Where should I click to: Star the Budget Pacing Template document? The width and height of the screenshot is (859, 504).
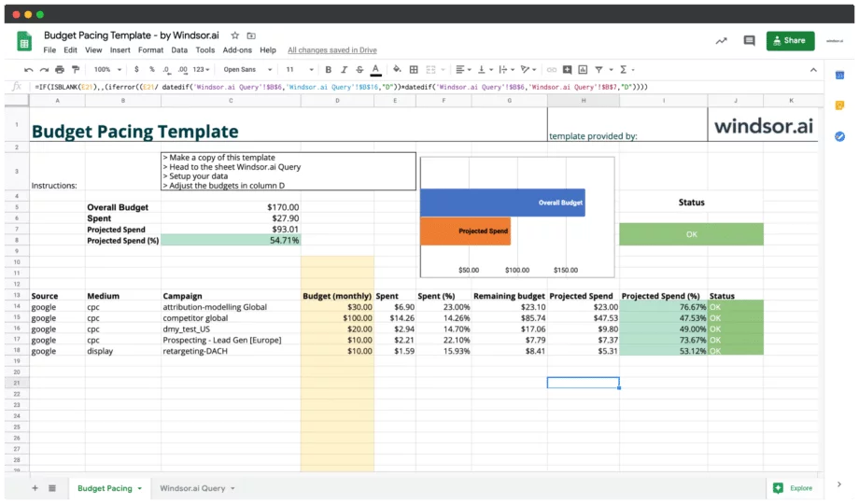(x=235, y=35)
